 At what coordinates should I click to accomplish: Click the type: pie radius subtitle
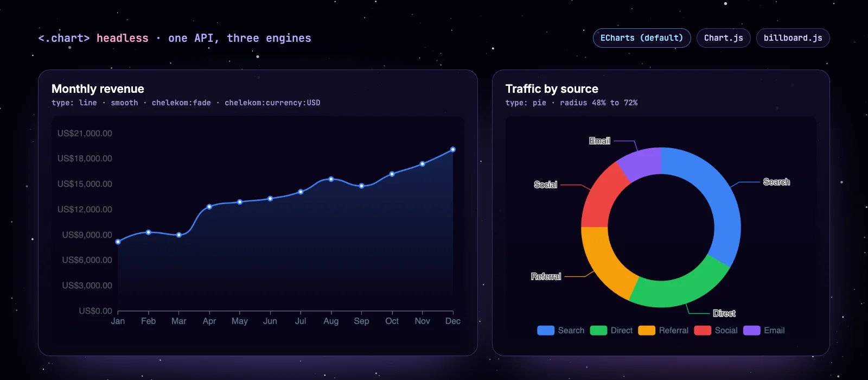[x=571, y=103]
